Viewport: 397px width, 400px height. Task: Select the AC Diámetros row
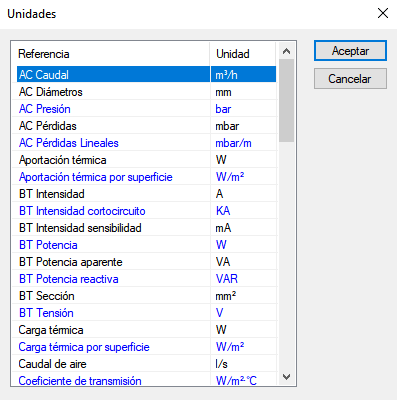[x=144, y=91]
